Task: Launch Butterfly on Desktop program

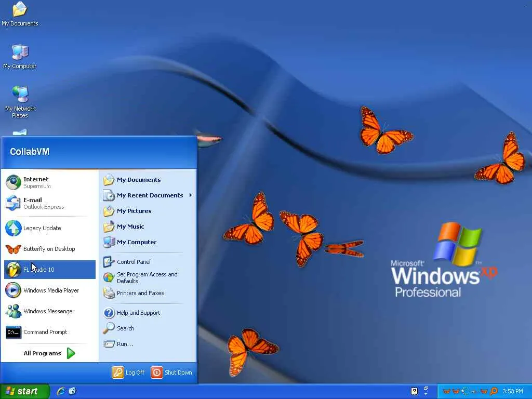Action: [x=49, y=249]
